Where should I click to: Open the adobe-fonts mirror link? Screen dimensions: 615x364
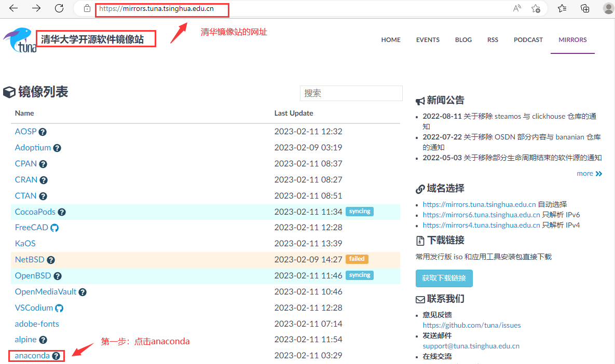click(37, 324)
